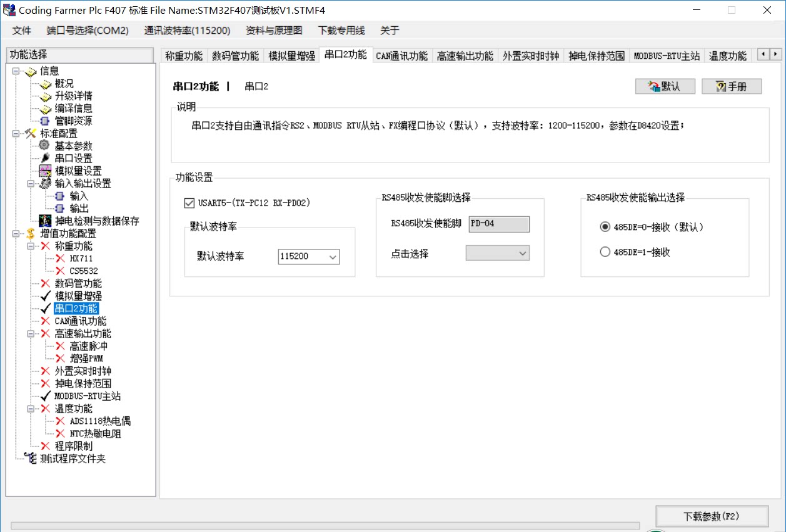
Task: Keep 485DE=0-接收（默认）selected
Action: [x=605, y=227]
